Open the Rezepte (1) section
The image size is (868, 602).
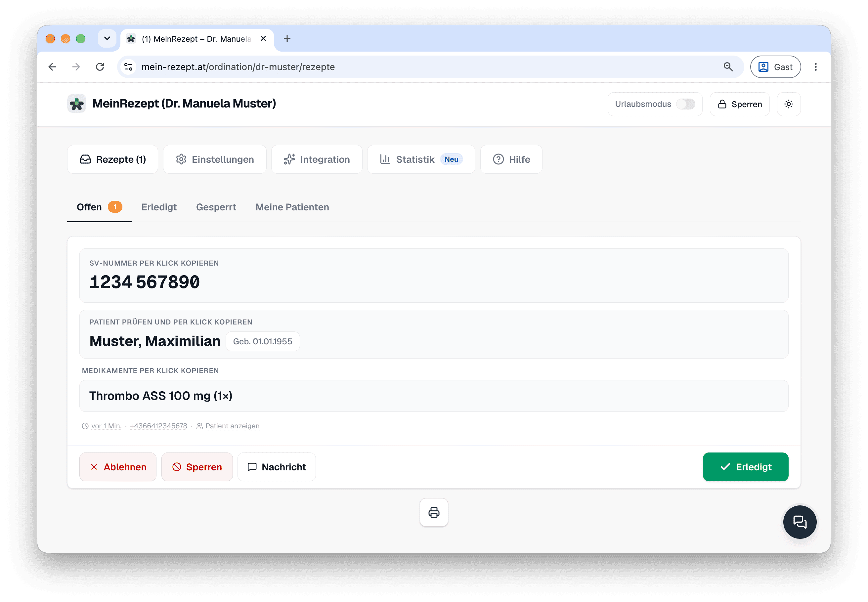[x=112, y=159]
